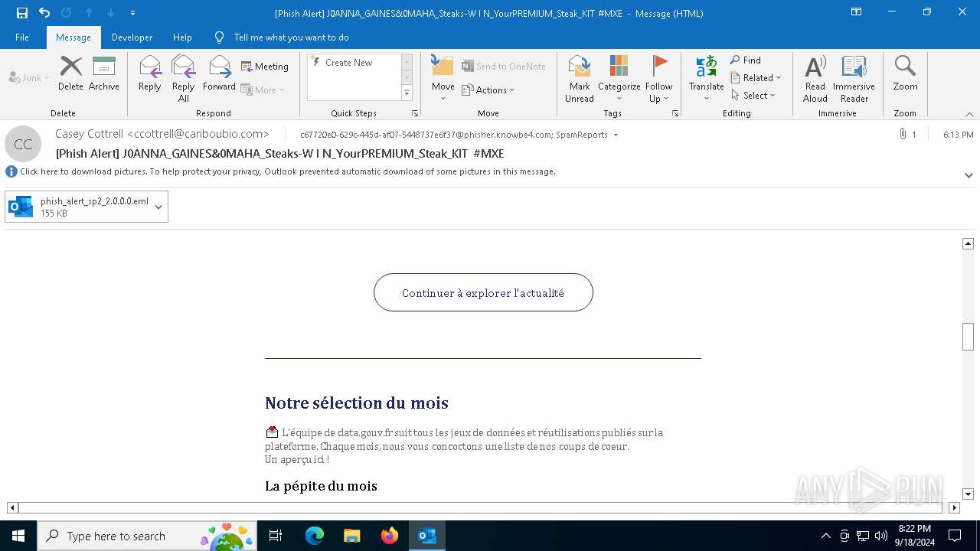The height and width of the screenshot is (551, 980).
Task: Start Read Aloud
Action: (x=815, y=79)
